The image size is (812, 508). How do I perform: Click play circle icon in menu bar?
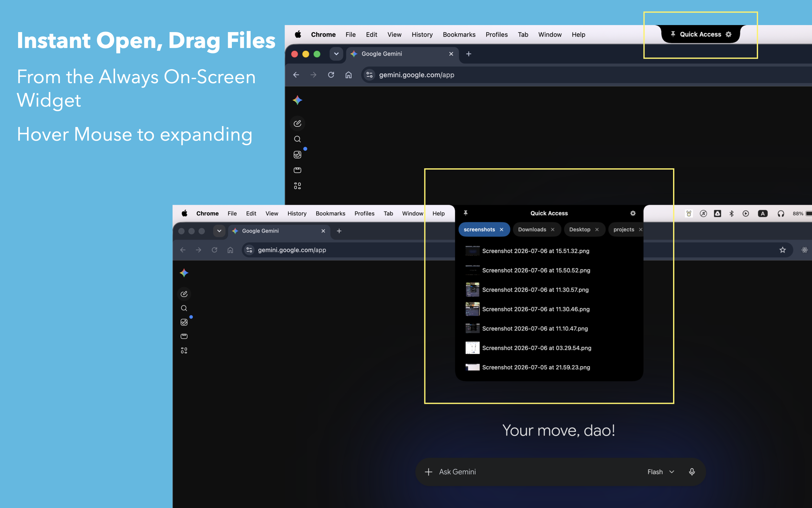coord(746,213)
